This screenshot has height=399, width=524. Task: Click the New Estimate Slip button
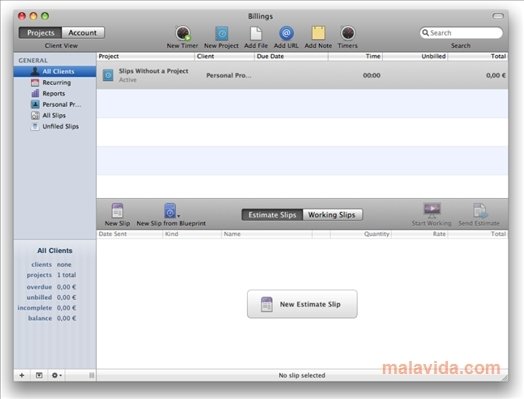pyautogui.click(x=302, y=304)
